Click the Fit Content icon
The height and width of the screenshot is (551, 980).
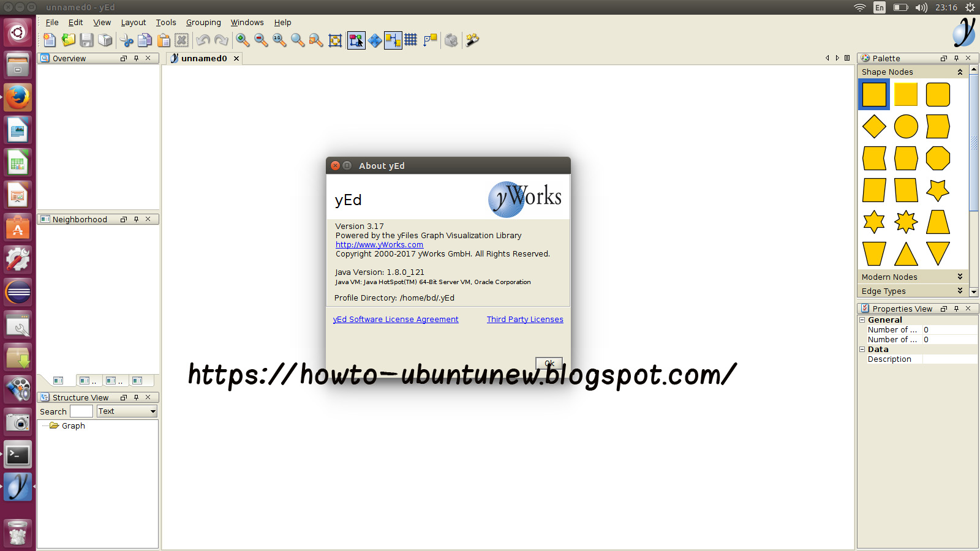click(x=335, y=40)
